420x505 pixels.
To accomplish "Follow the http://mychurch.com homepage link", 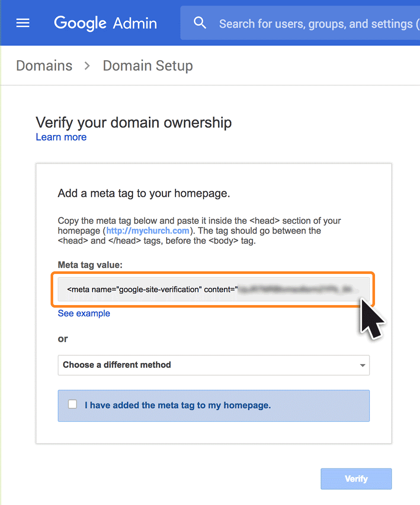I will tap(147, 231).
